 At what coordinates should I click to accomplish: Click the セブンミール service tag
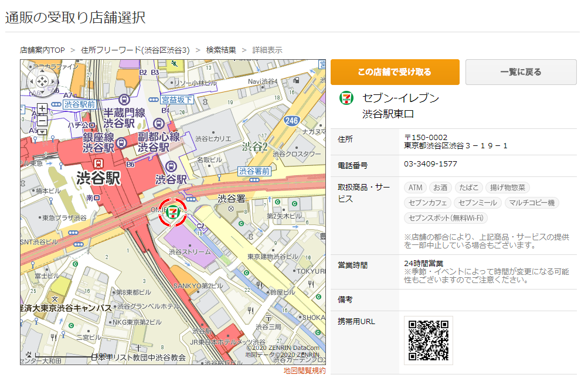pyautogui.click(x=478, y=203)
